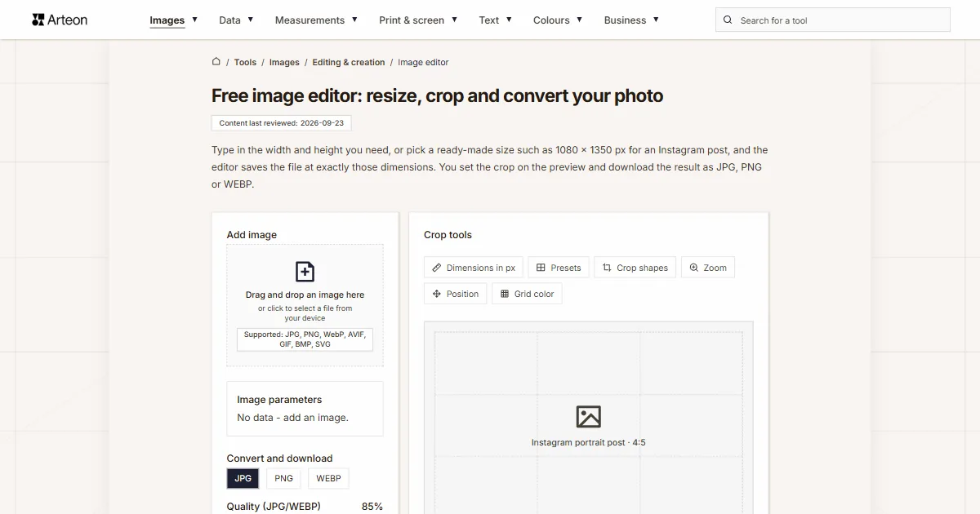Open Editing & creation breadcrumb link
The width and height of the screenshot is (980, 514).
point(349,63)
